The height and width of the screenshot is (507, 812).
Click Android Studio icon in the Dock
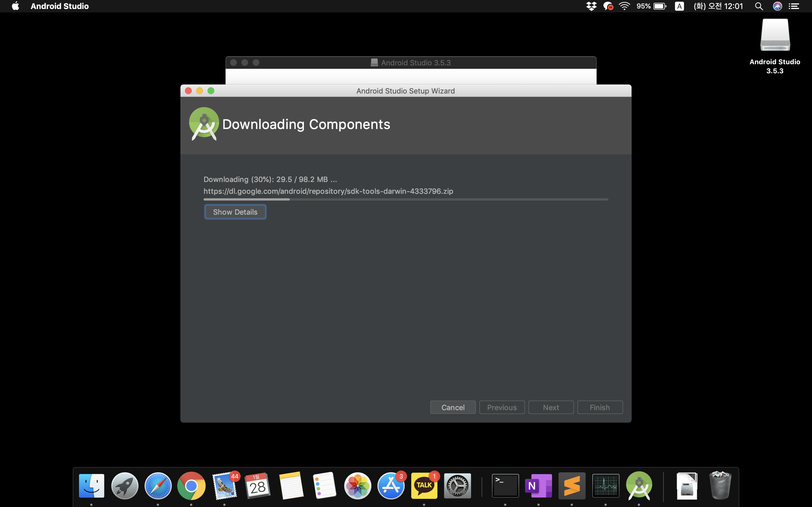[639, 486]
